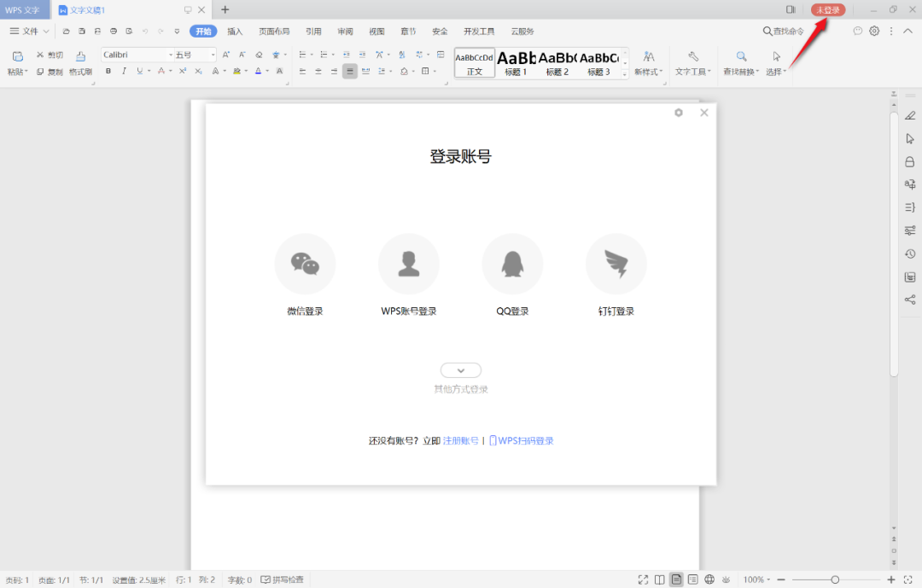
Task: Click the 粘贴 paste icon
Action: click(x=18, y=56)
